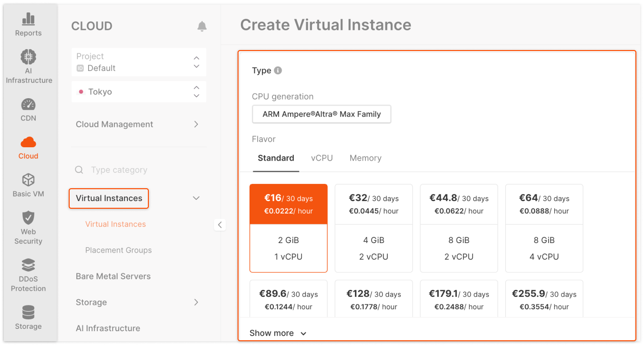Screen dimensions: 644x346
Task: Open the Reports section icon
Action: tap(28, 19)
